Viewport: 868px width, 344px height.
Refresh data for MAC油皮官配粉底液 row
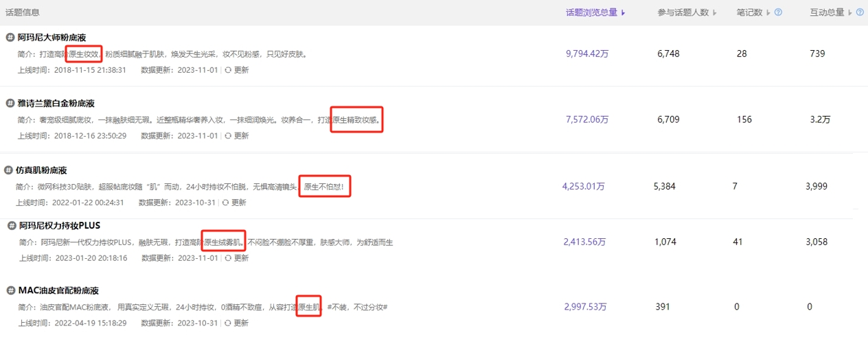[236, 323]
